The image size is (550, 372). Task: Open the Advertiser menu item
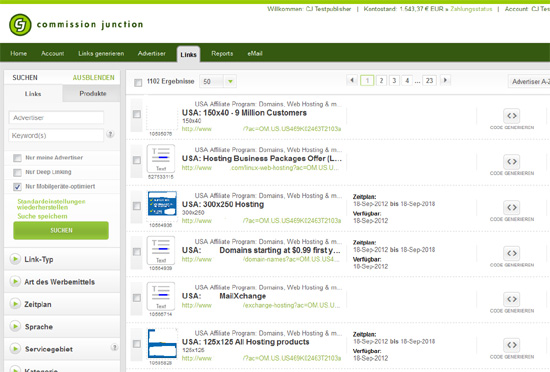point(152,53)
